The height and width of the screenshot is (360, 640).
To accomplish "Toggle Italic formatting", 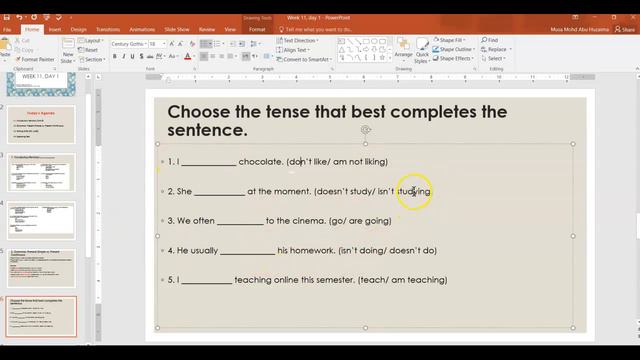I will [x=124, y=56].
